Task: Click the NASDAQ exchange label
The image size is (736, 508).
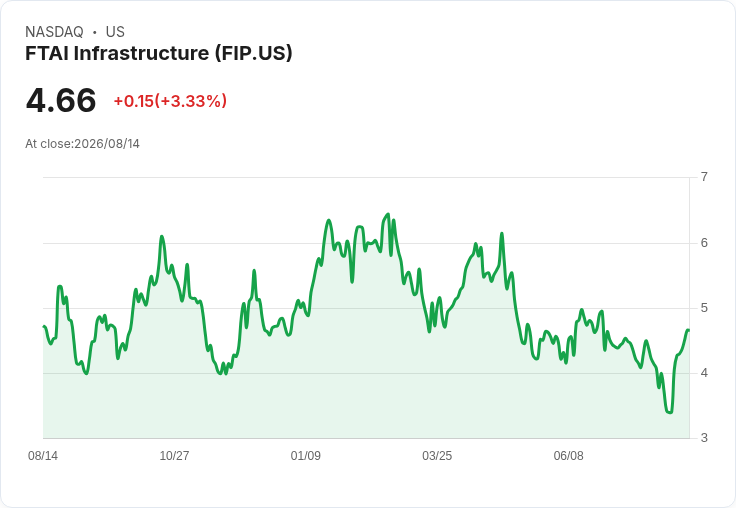Action: pyautogui.click(x=54, y=32)
